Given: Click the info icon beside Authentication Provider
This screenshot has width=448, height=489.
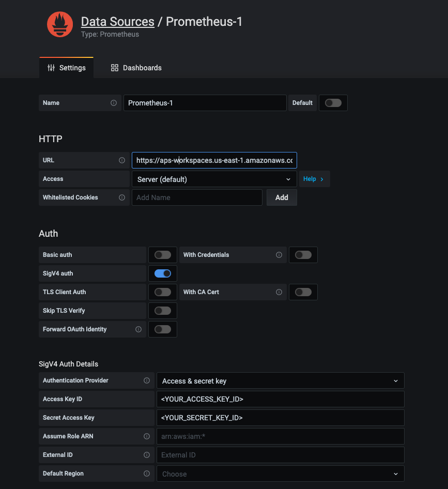Looking at the screenshot, I should coord(146,380).
